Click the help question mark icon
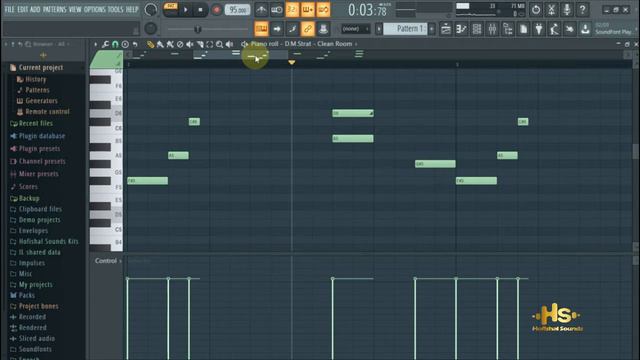Image resolution: width=640 pixels, height=360 pixels. coord(582,9)
